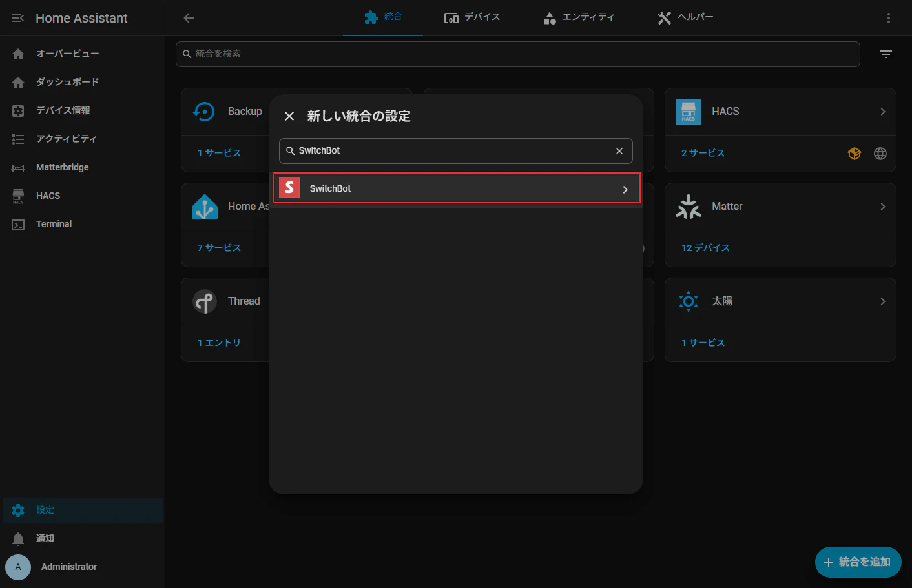This screenshot has height=588, width=912.
Task: Click the 統合を追加 button
Action: 858,562
